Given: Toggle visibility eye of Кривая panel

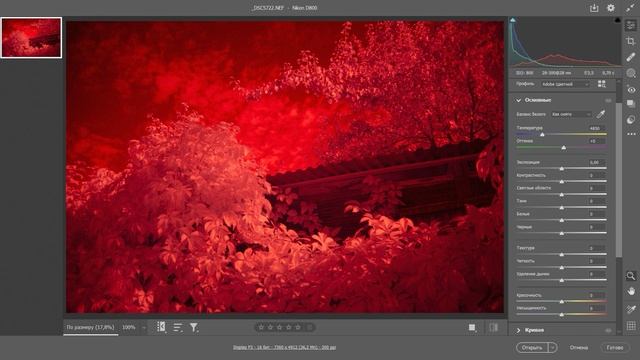Looking at the screenshot, I should (x=608, y=330).
